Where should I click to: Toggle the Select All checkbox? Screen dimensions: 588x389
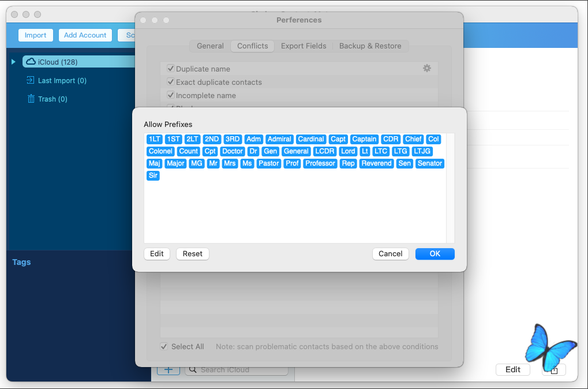pos(164,347)
